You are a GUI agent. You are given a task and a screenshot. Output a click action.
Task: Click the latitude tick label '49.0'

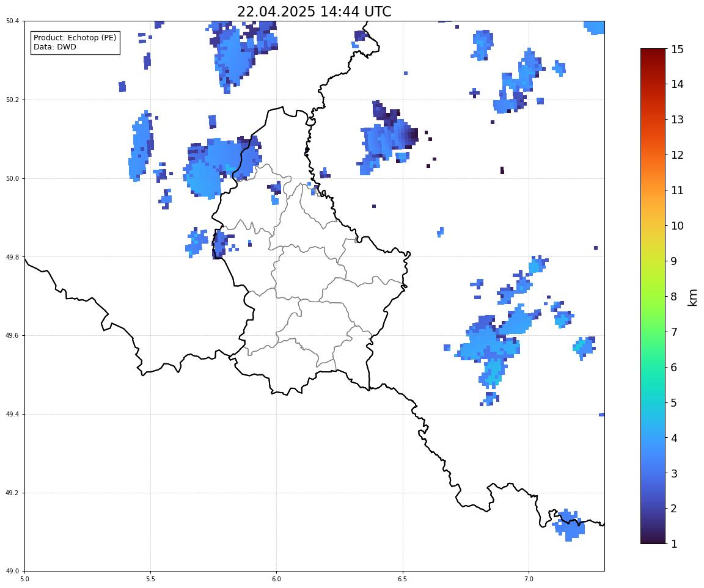[x=13, y=572]
